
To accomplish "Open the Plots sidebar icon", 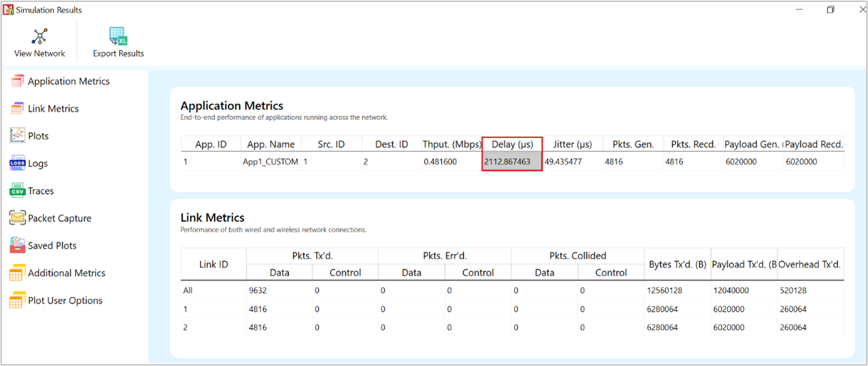I will click(18, 136).
